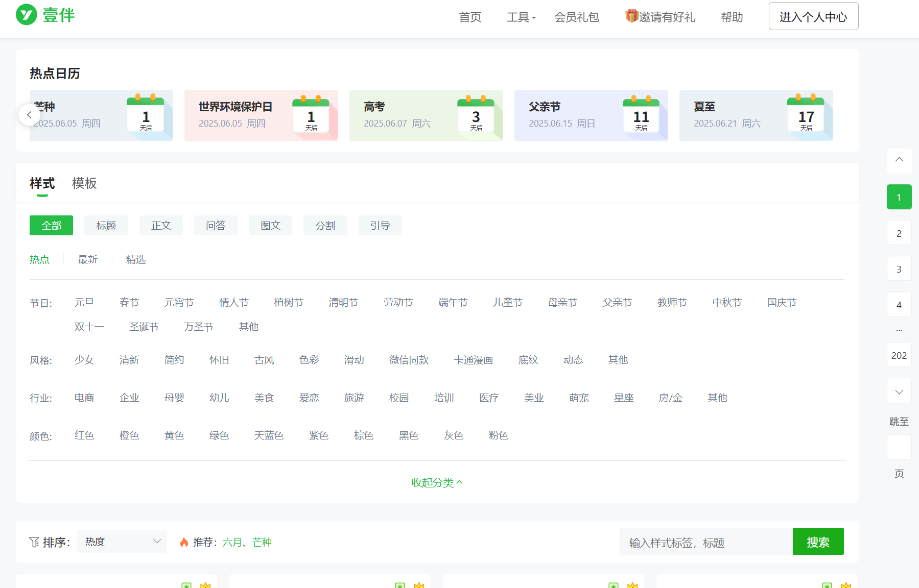The width and height of the screenshot is (919, 588).
Task: Filter by 红色 color
Action: click(x=84, y=435)
